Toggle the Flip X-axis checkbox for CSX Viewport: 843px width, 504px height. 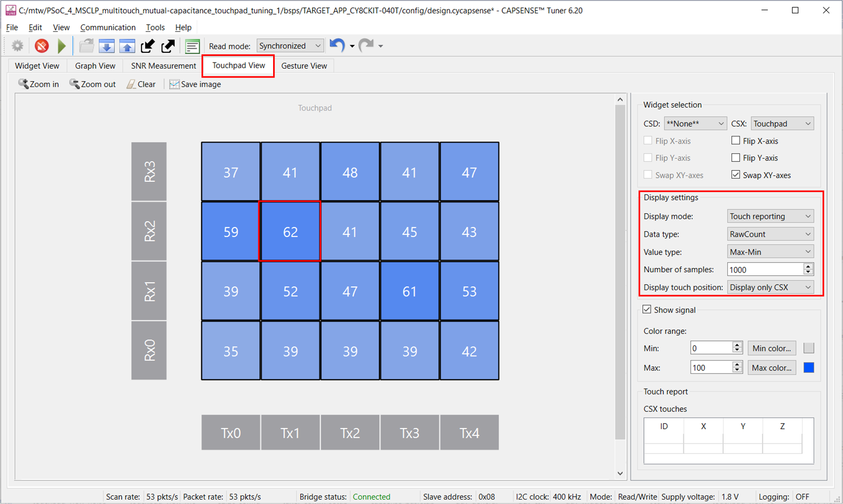coord(733,140)
